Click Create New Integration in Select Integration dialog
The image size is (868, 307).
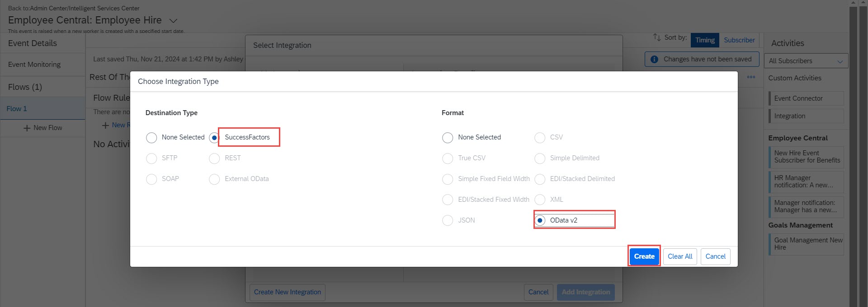coord(288,292)
